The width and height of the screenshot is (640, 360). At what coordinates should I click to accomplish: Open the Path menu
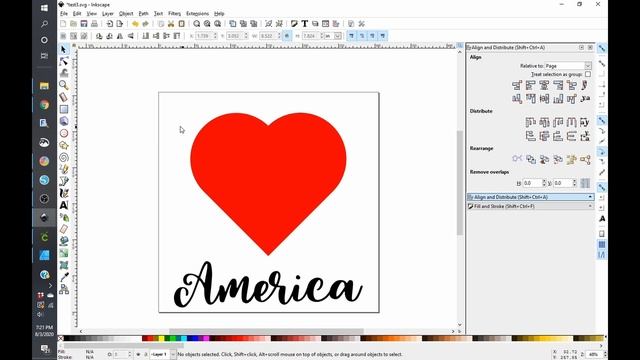143,13
